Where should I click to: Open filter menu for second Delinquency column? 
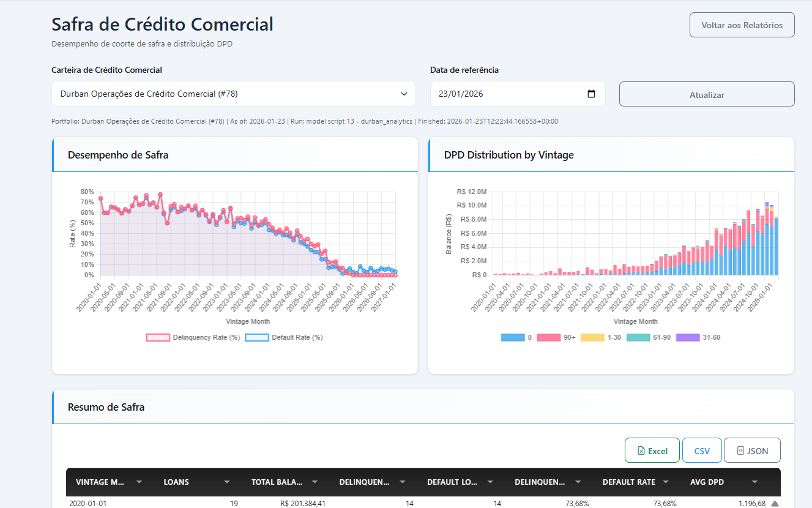(x=578, y=482)
